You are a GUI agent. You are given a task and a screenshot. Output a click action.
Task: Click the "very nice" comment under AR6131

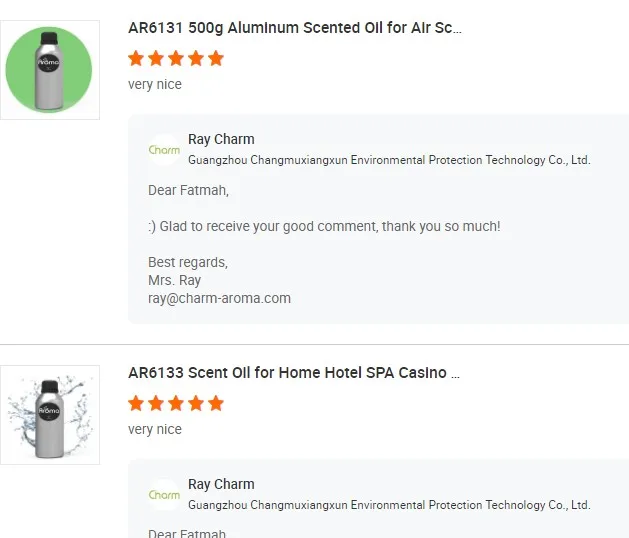coord(155,84)
